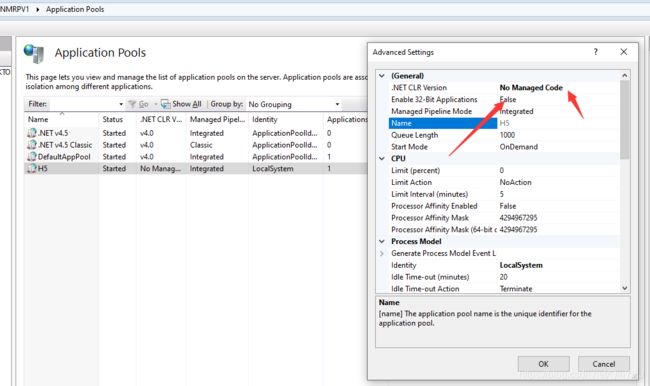This screenshot has width=650, height=386.
Task: Select Limit (percent) property
Action: tap(415, 170)
